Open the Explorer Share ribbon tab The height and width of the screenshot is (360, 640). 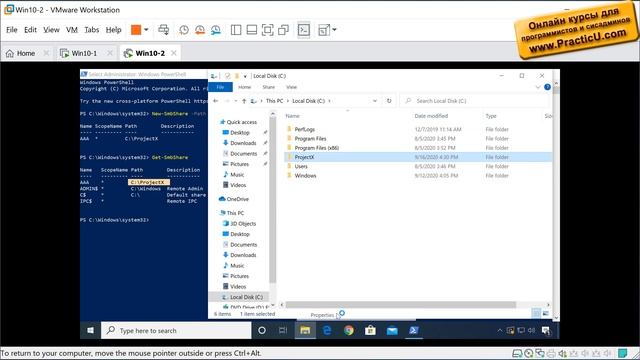[x=269, y=87]
